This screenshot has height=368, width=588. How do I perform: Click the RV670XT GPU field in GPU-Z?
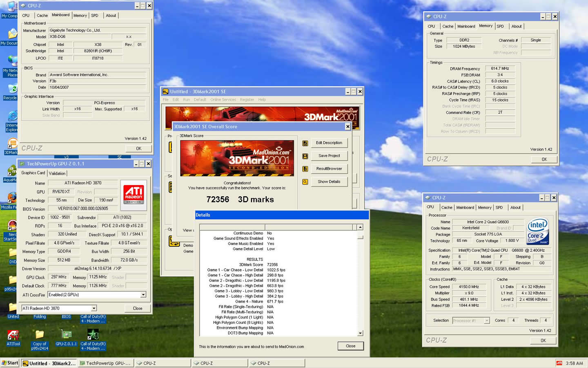point(61,192)
